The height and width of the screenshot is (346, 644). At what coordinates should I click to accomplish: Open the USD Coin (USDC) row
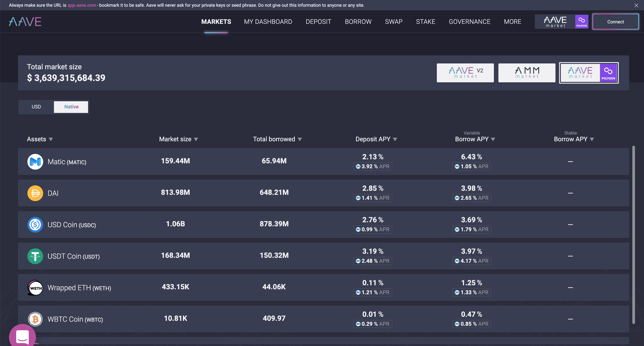[324, 225]
